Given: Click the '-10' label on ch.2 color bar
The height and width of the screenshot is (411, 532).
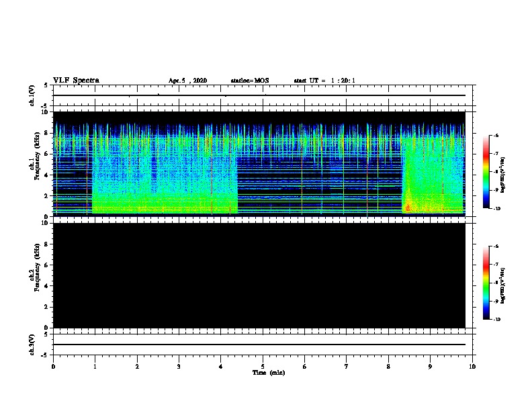Looking at the screenshot, I should point(496,320).
